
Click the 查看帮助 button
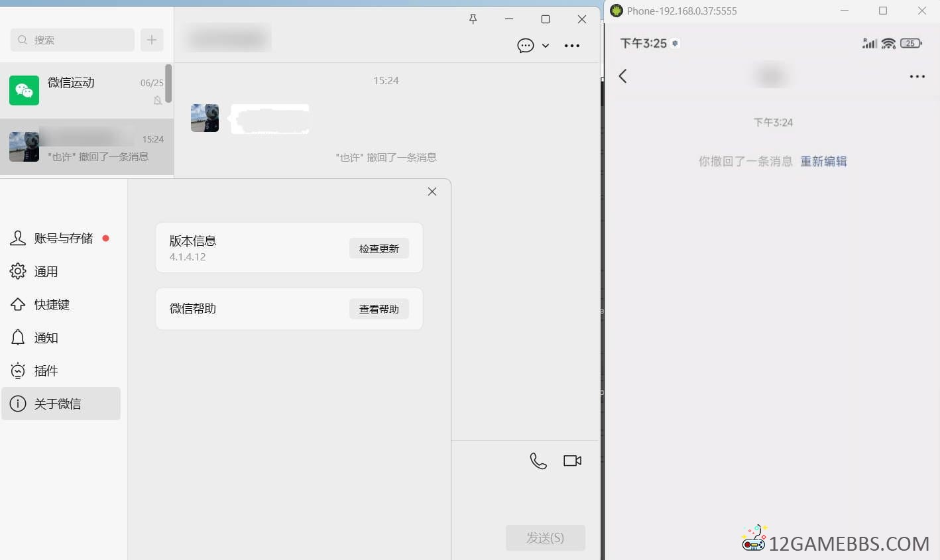click(x=379, y=309)
